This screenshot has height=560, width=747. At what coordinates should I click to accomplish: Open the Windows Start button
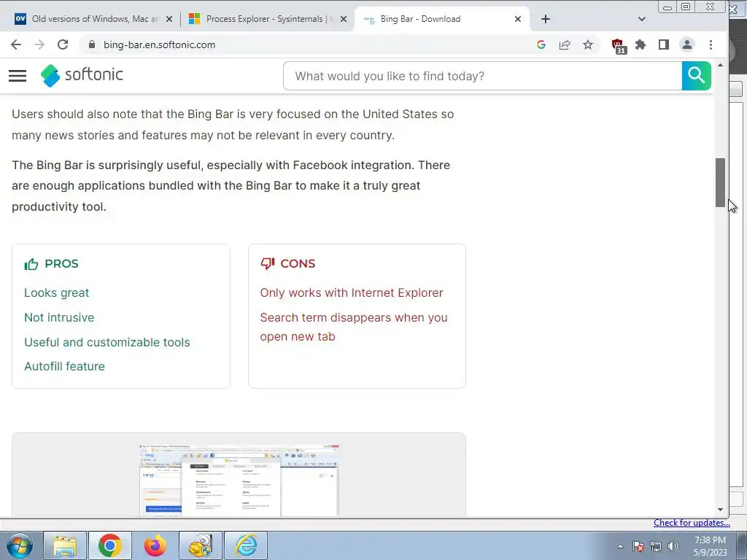click(x=19, y=545)
